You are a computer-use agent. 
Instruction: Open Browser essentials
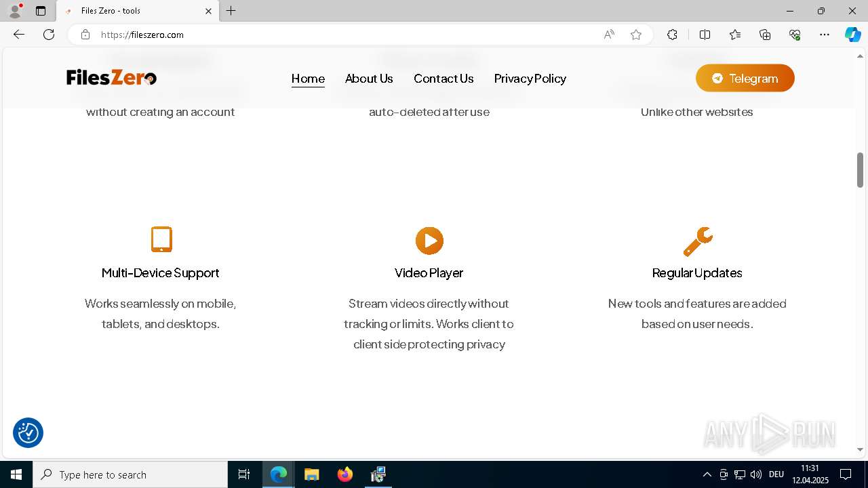795,35
